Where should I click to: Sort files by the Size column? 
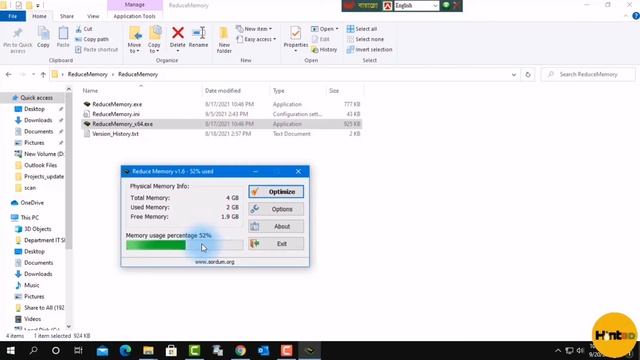click(x=334, y=91)
